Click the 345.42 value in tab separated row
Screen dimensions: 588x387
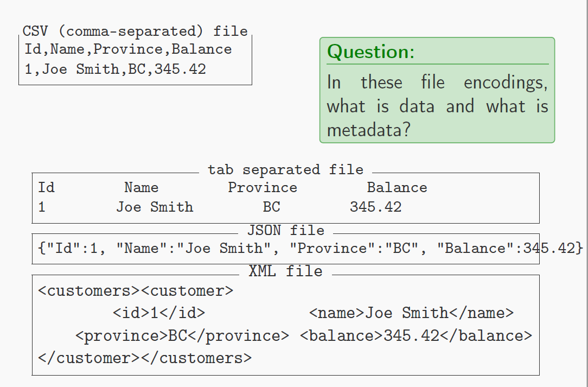[375, 207]
